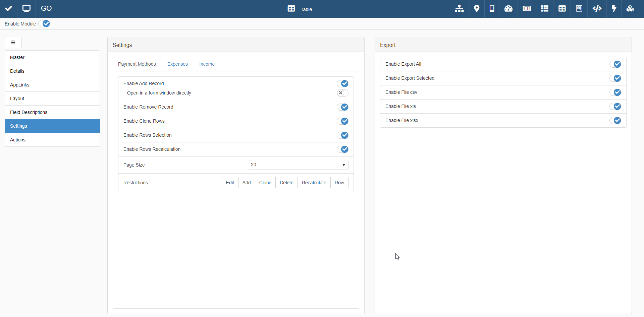
Task: Open the dashboard gauge icon
Action: [x=508, y=9]
